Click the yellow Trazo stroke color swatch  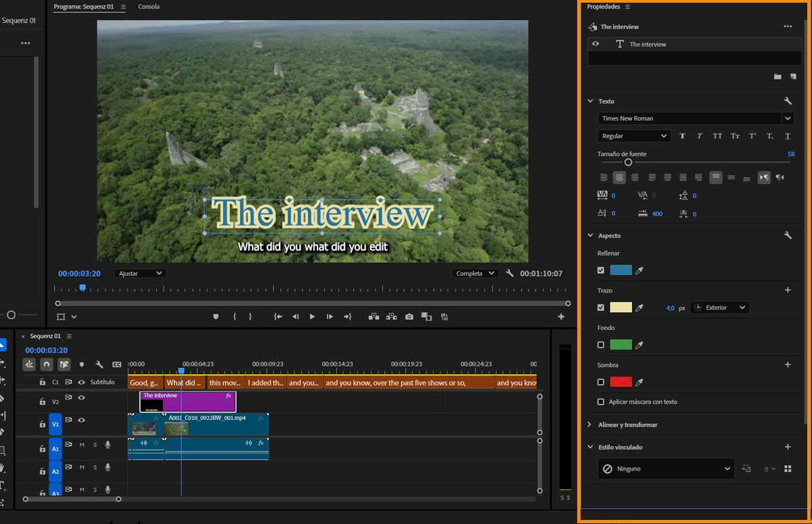(x=621, y=308)
